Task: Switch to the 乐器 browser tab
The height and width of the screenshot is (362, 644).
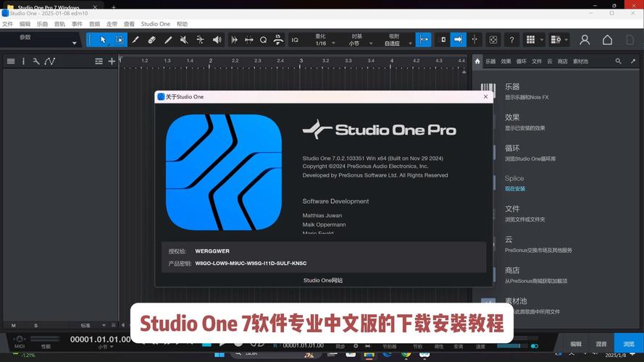Action: (x=490, y=61)
